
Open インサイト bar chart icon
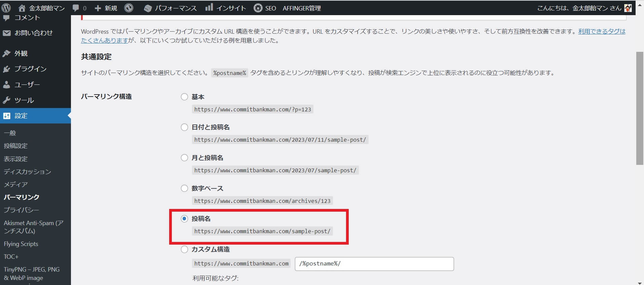209,7
